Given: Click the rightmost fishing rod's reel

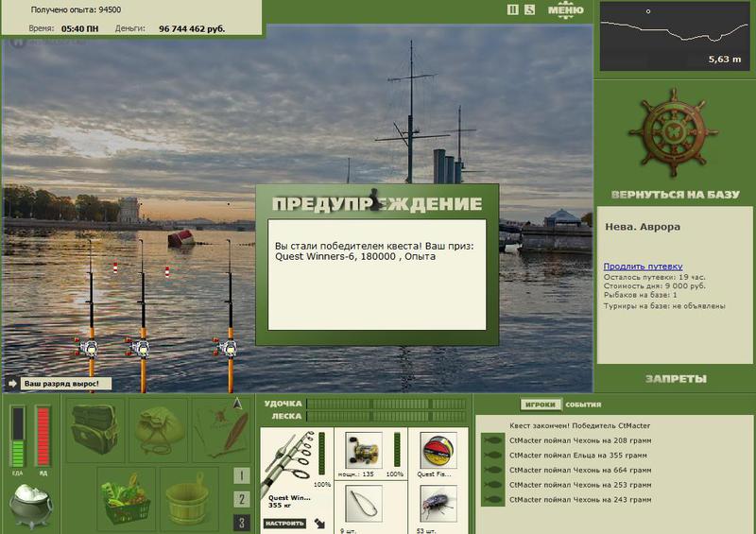Looking at the screenshot, I should click(x=227, y=347).
